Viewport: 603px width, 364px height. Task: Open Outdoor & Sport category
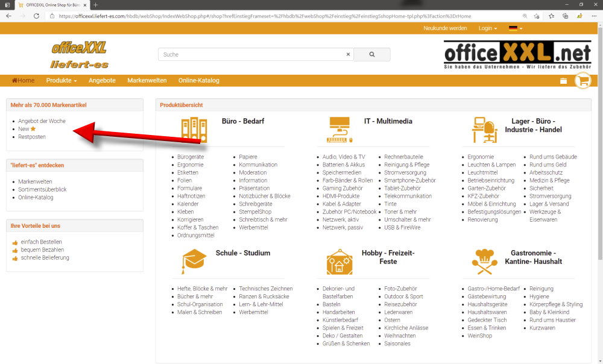pos(403,297)
